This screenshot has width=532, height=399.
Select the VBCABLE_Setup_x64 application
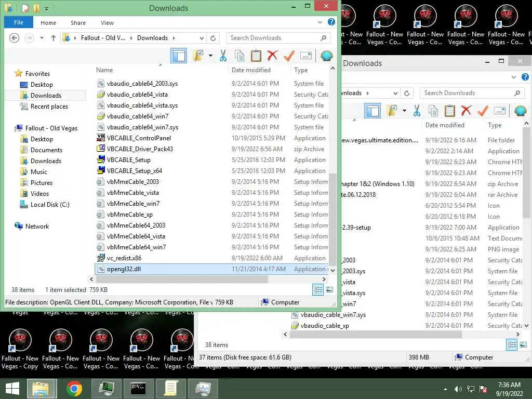click(135, 170)
